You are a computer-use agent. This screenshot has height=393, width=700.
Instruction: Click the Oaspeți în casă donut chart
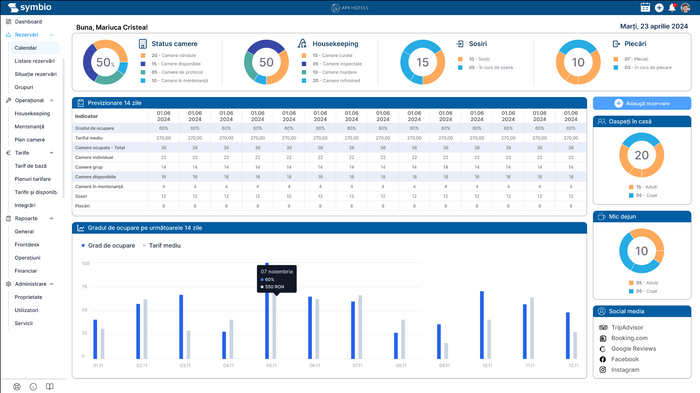tap(642, 155)
